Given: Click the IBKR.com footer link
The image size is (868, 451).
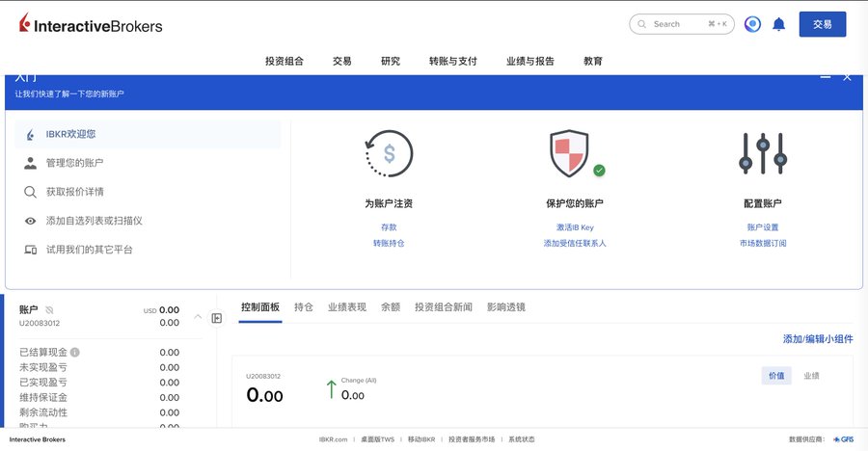Looking at the screenshot, I should [334, 439].
